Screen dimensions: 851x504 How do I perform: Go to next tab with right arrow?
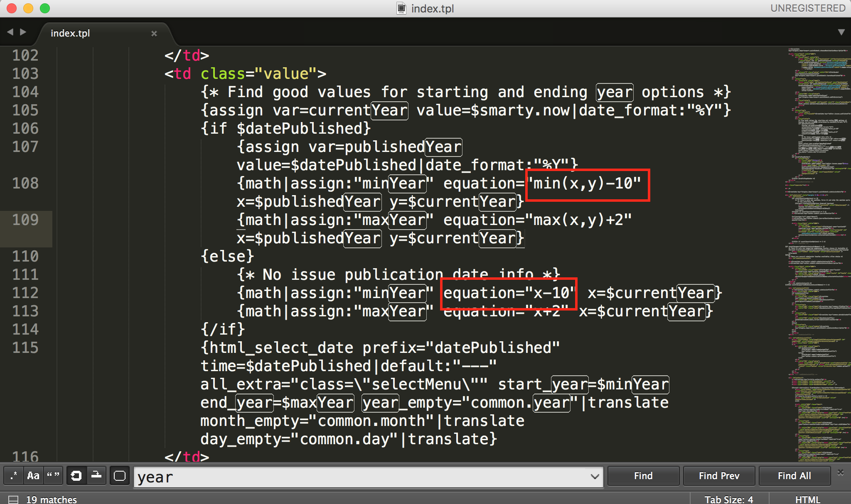[23, 32]
